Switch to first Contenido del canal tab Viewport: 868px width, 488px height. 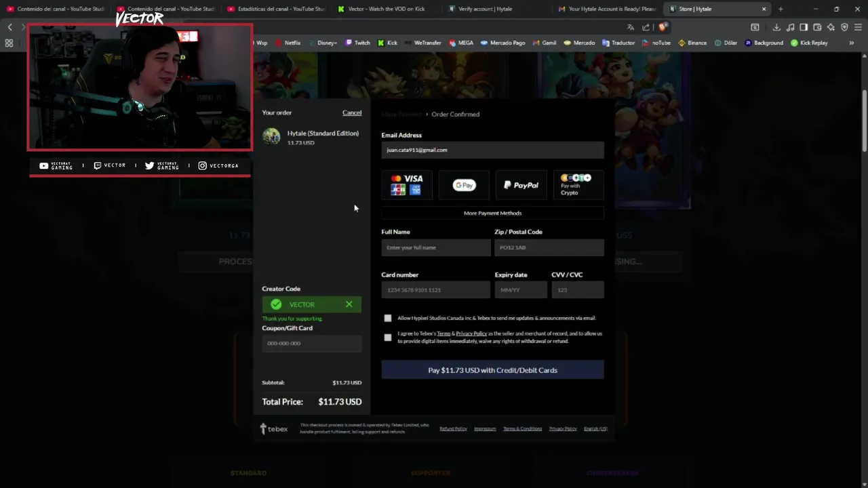(x=54, y=9)
